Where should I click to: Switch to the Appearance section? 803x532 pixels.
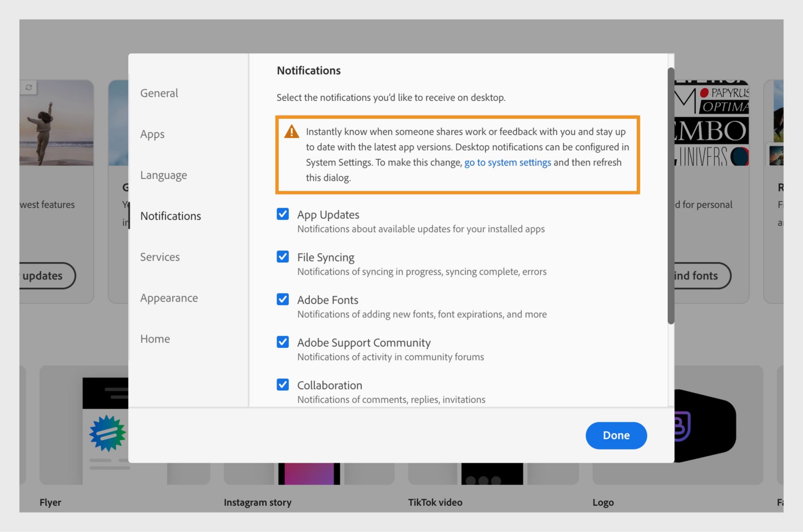coord(169,298)
